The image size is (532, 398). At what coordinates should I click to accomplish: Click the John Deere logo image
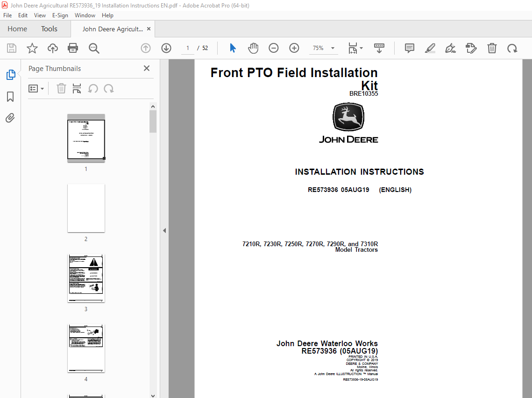click(x=348, y=123)
